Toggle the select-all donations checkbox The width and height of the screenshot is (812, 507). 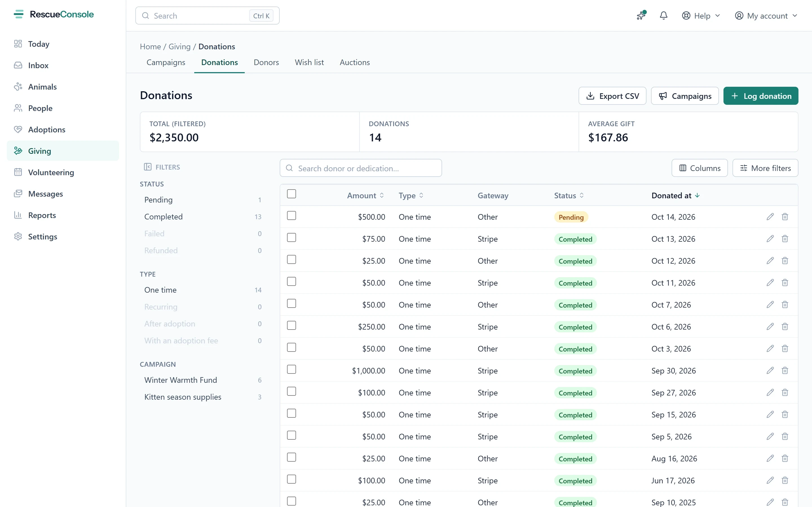(x=292, y=194)
